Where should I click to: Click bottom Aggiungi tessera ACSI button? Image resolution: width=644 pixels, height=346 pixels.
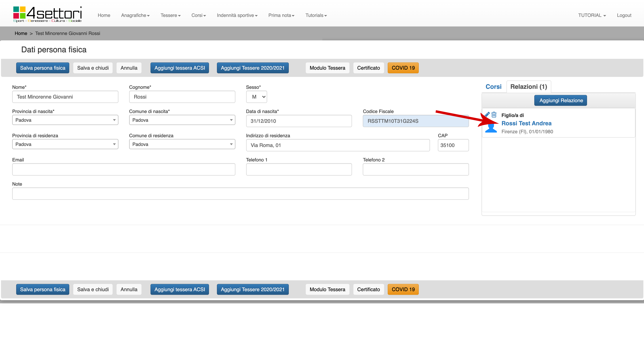(179, 289)
